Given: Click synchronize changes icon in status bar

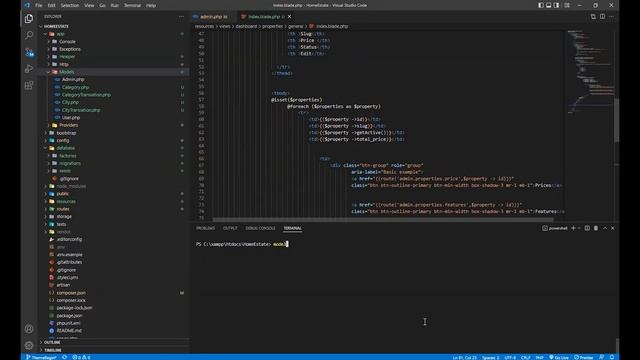Looking at the screenshot, I should 64,357.
